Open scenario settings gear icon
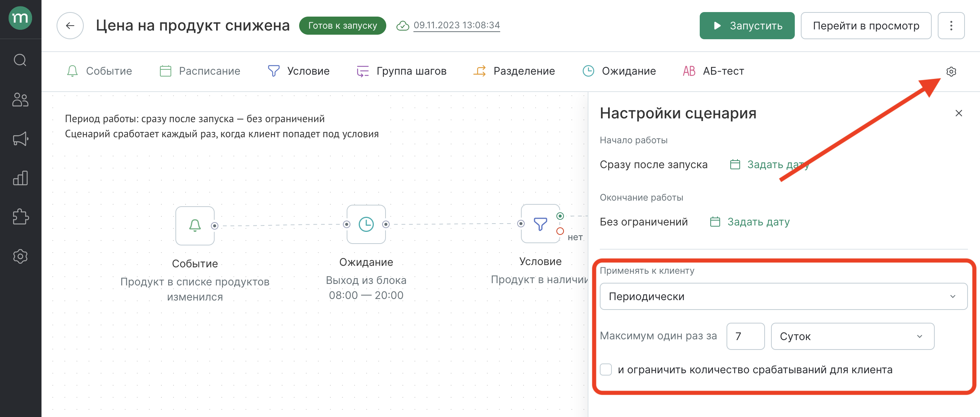Viewport: 980px width, 417px height. [951, 72]
